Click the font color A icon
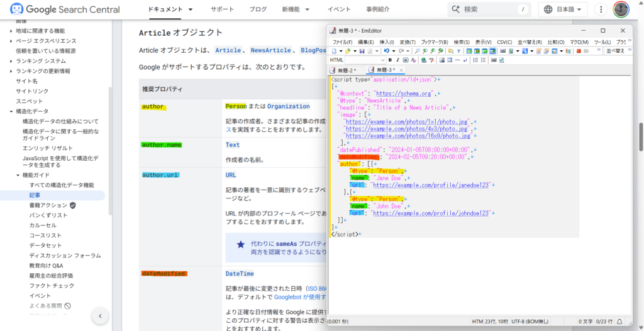 point(414,60)
